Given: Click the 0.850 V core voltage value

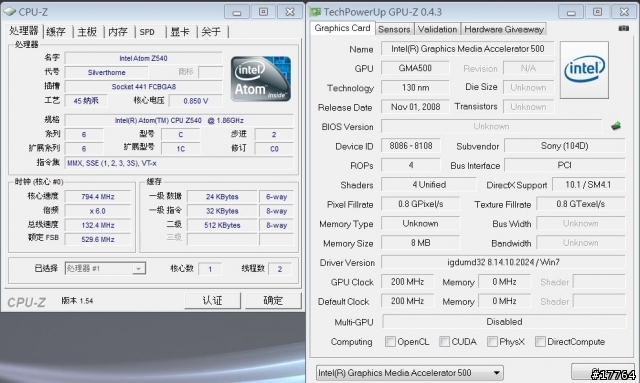Looking at the screenshot, I should [196, 101].
